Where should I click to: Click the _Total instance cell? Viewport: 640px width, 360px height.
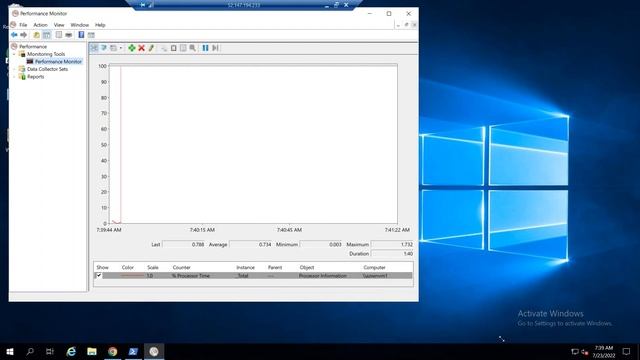pyautogui.click(x=242, y=276)
